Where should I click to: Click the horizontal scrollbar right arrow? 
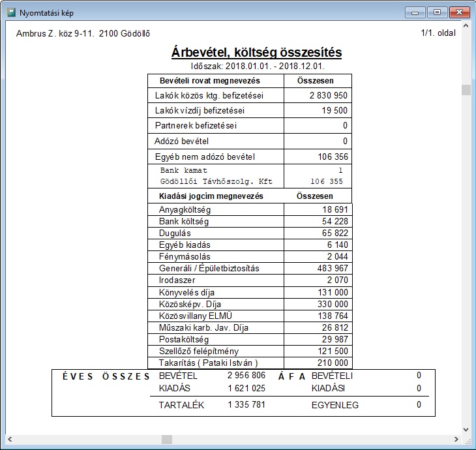click(456, 439)
